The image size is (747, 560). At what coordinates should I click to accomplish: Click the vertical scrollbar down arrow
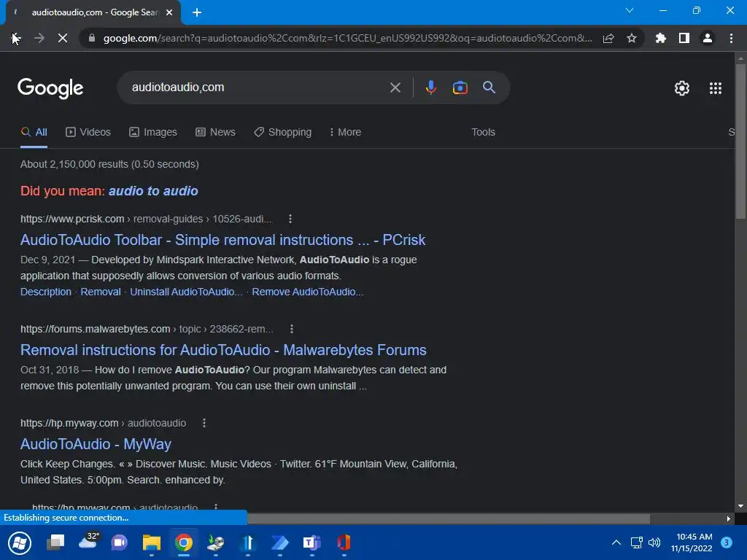tap(740, 506)
